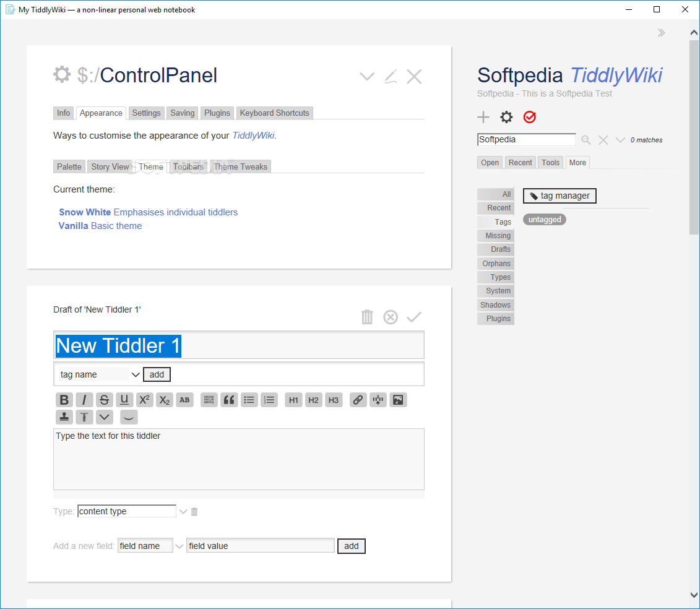Screen dimensions: 700x609
Task: Click the untagged pill
Action: point(545,220)
